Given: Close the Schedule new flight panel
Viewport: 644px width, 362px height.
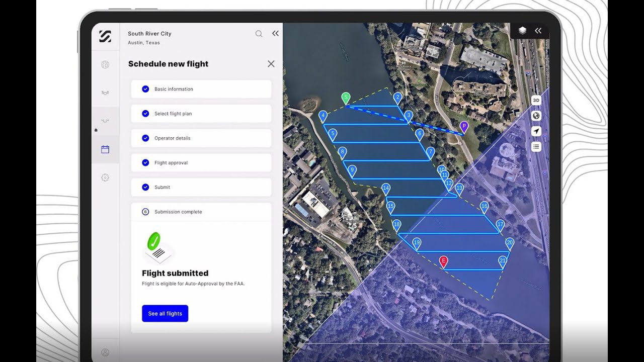Looking at the screenshot, I should pyautogui.click(x=271, y=64).
